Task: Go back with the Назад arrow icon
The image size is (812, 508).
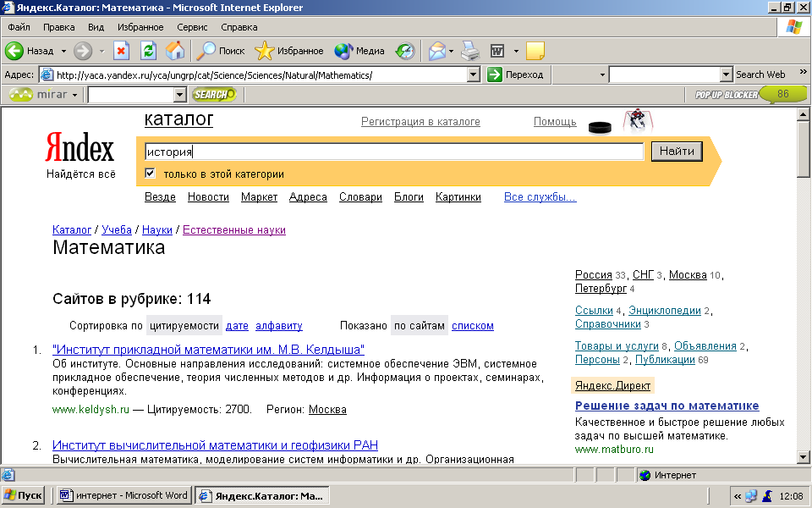Action: (14, 51)
